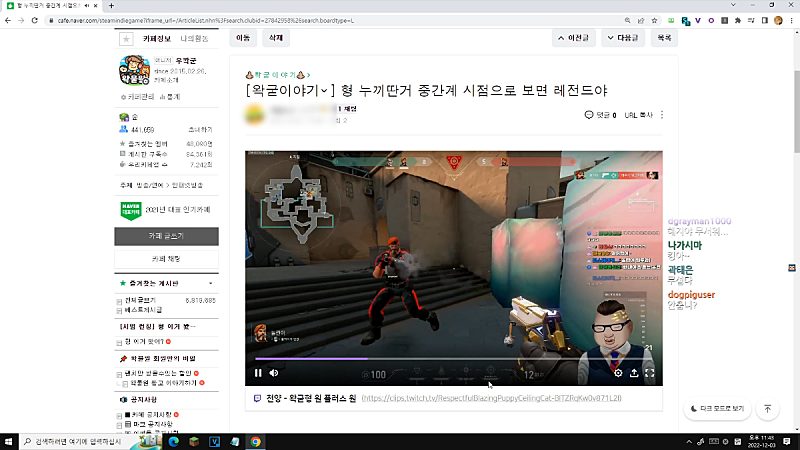Image resolution: width=800 pixels, height=450 pixels.
Task: Open Chrome side panel icon
Action: [x=764, y=20]
